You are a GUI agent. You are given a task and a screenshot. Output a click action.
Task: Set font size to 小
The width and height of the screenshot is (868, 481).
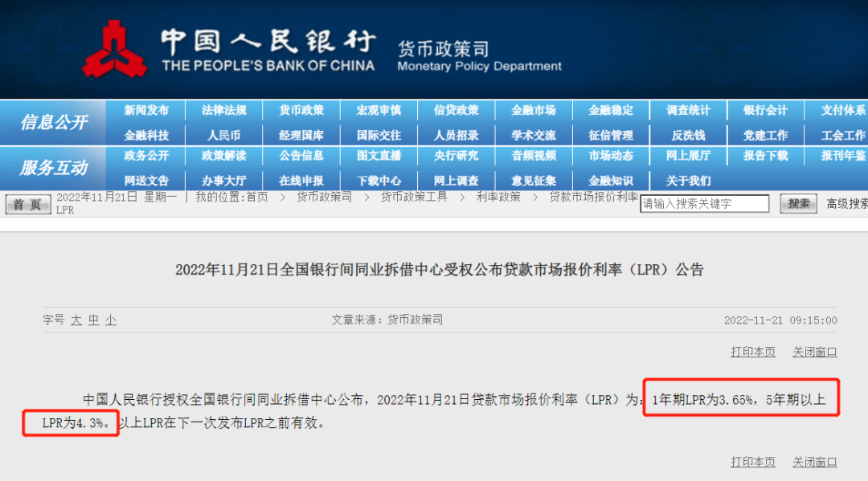coord(111,320)
